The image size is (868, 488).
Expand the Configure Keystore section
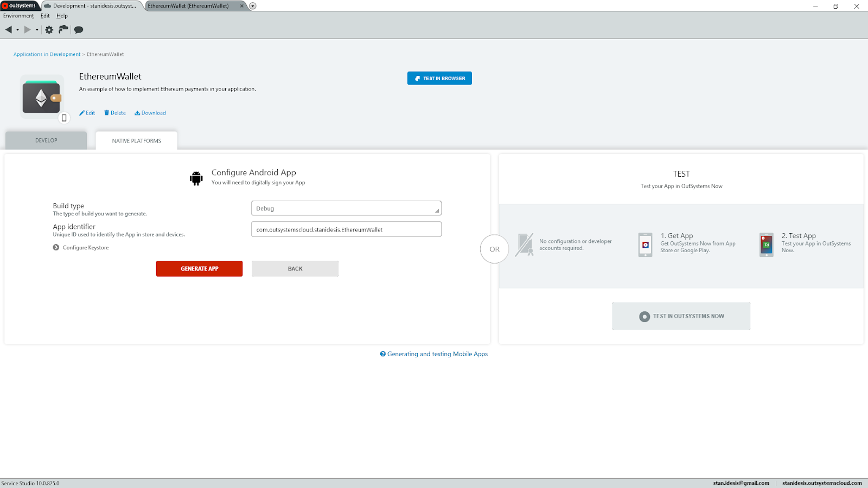(x=56, y=247)
